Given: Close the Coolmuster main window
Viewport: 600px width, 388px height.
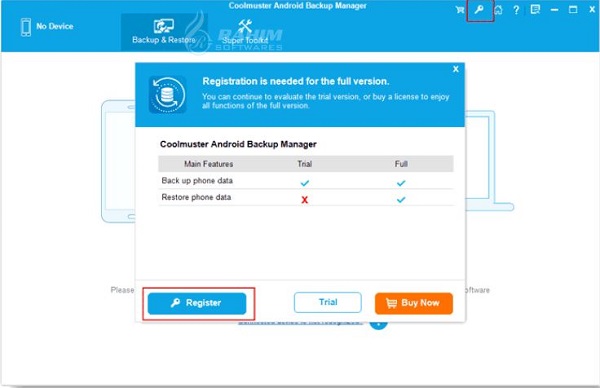Looking at the screenshot, I should point(592,10).
